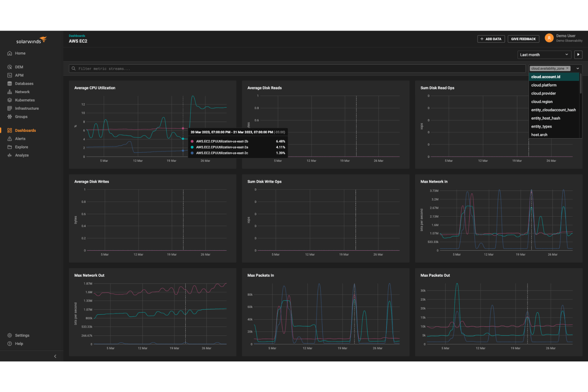Select the Network sidebar icon

coord(22,91)
